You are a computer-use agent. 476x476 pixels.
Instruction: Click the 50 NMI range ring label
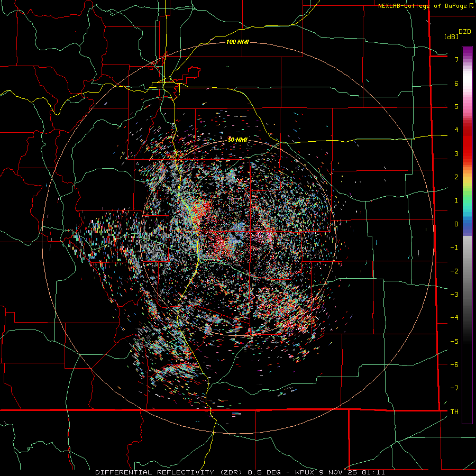coord(237,140)
